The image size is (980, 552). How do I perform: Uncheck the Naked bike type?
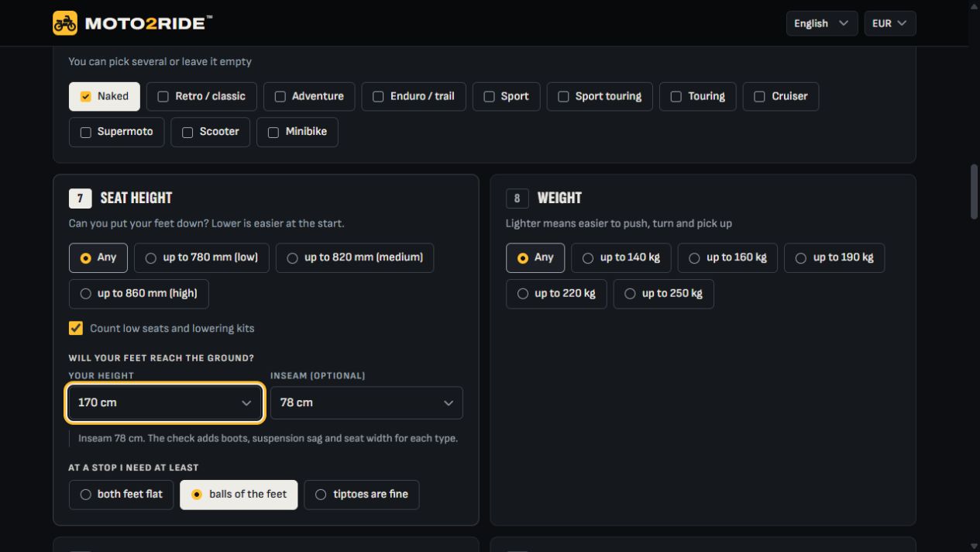click(x=105, y=96)
